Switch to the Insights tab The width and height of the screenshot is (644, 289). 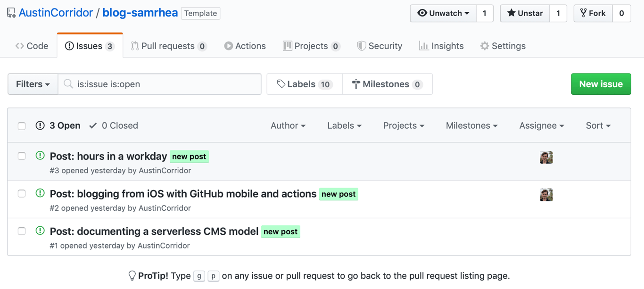[x=441, y=46]
